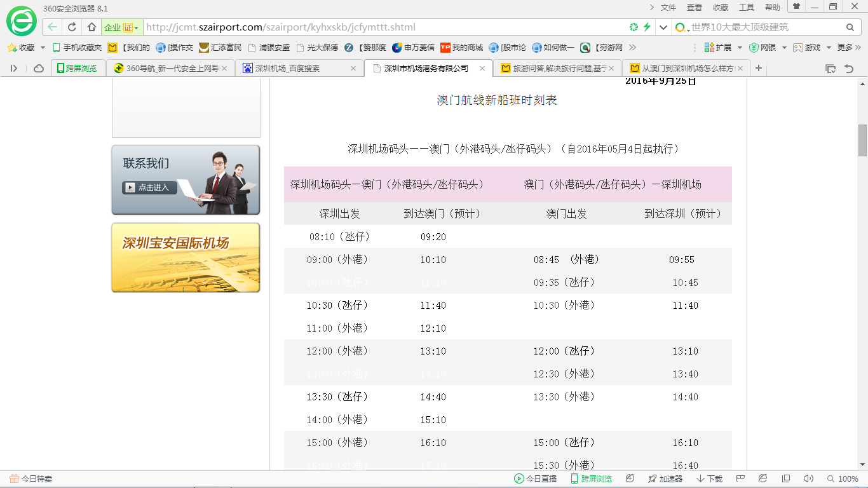Switch to the 360导航 tab
The width and height of the screenshot is (868, 488).
(x=170, y=69)
